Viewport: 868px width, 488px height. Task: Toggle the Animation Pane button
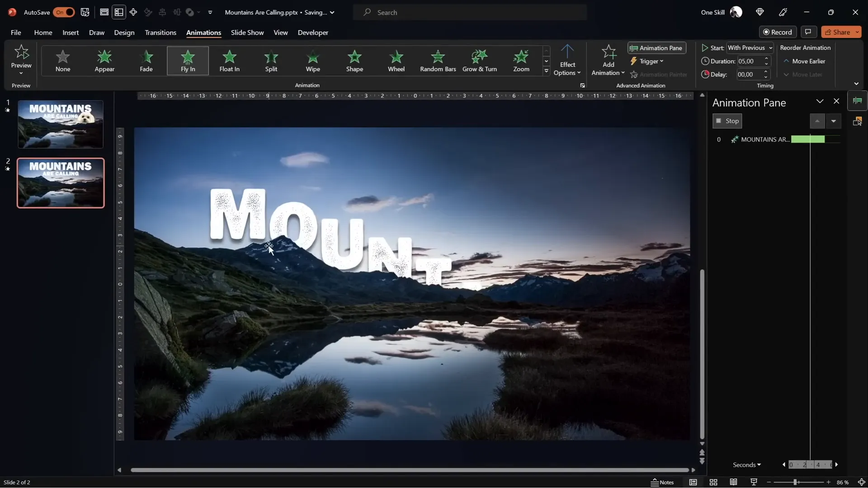(656, 48)
